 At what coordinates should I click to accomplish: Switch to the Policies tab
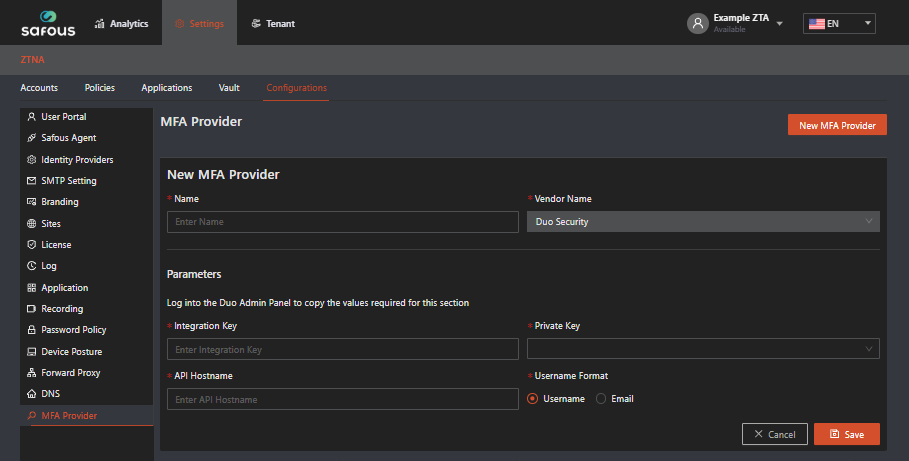point(100,88)
